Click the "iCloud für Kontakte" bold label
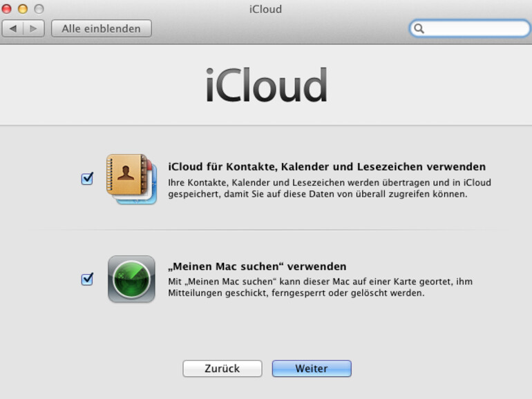Screen dimensions: 532x399 pyautogui.click(x=327, y=167)
